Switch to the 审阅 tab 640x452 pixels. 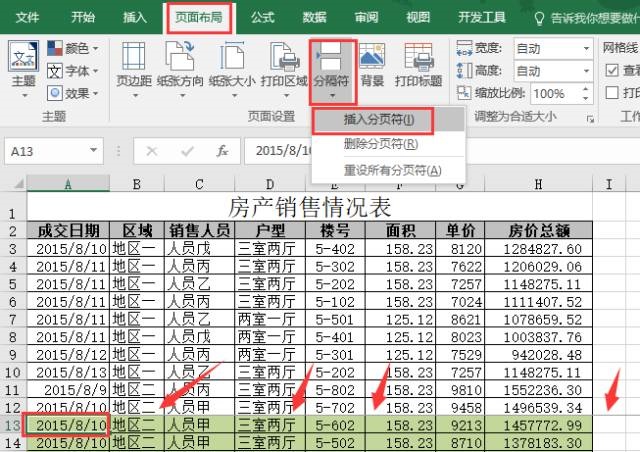(366, 18)
